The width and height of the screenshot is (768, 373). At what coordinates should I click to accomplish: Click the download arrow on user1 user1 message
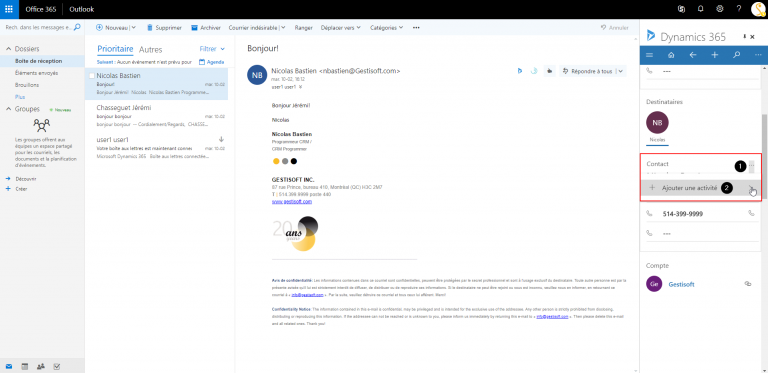(221, 140)
